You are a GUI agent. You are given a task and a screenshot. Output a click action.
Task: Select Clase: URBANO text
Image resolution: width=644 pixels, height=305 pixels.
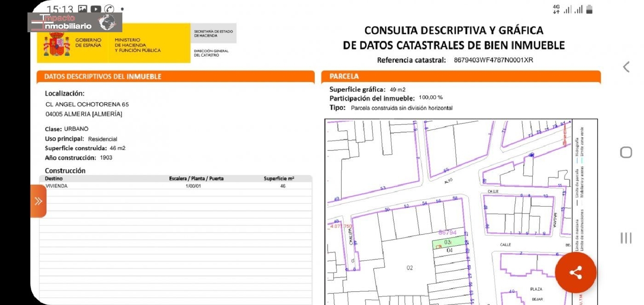point(67,129)
